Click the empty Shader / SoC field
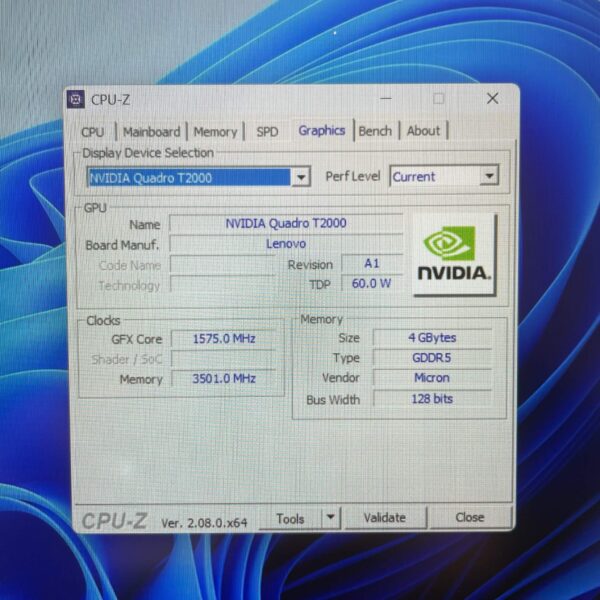600x600 pixels. (x=223, y=359)
